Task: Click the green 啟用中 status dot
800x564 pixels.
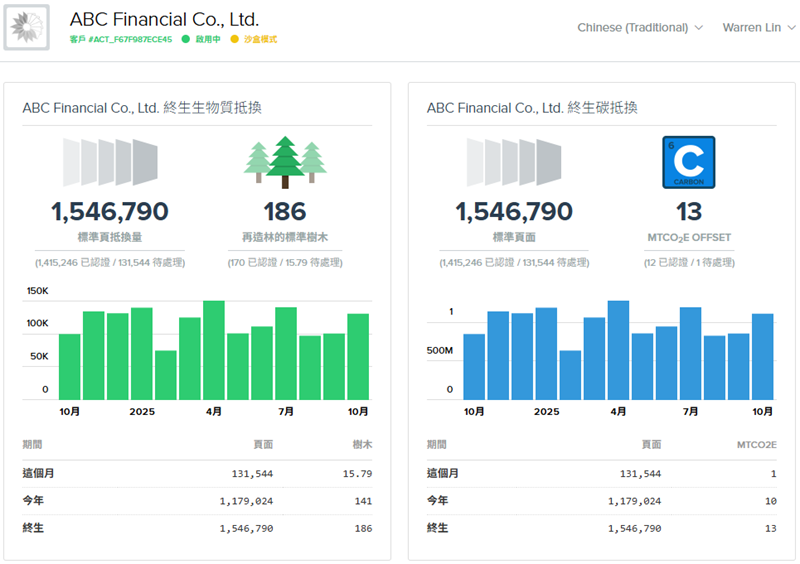Action: click(x=185, y=39)
